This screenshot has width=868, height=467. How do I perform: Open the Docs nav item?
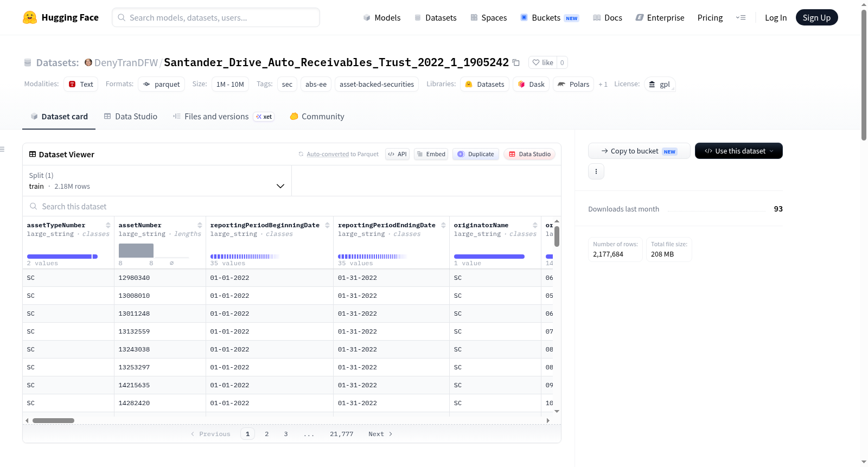point(608,18)
